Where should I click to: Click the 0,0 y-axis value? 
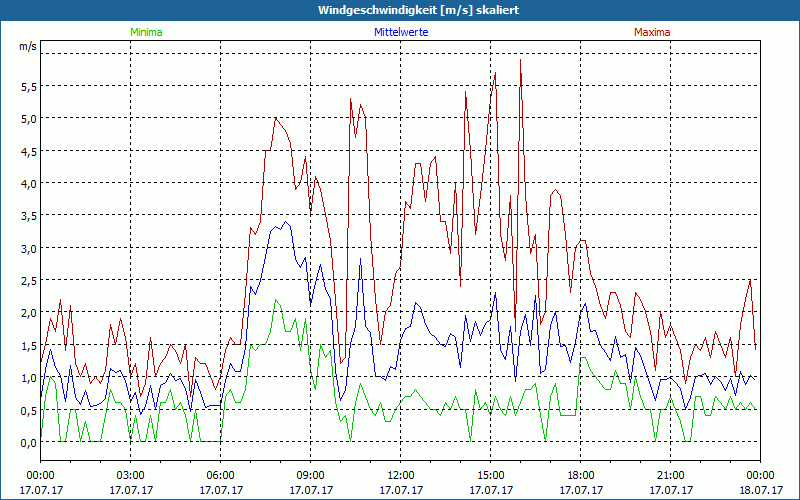click(29, 443)
